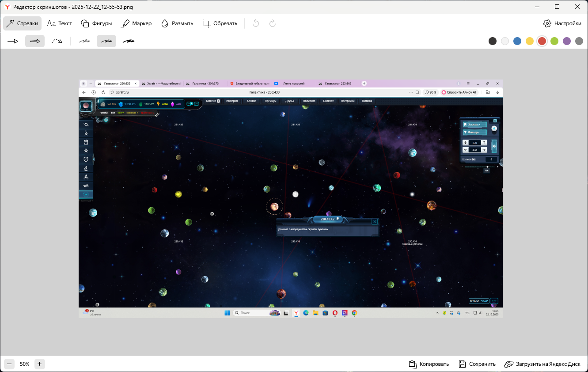Zoom in with the plus button
588x372 pixels.
pos(39,364)
